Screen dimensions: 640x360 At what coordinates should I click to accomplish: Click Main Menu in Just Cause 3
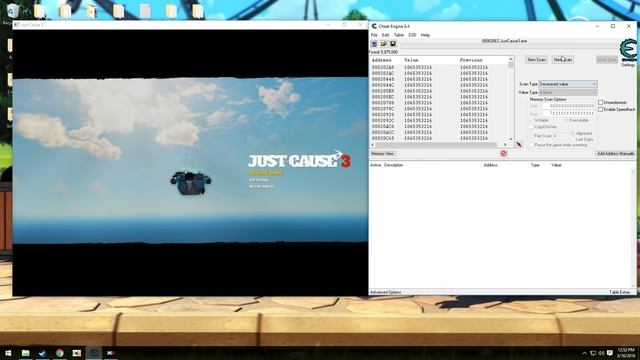262,186
